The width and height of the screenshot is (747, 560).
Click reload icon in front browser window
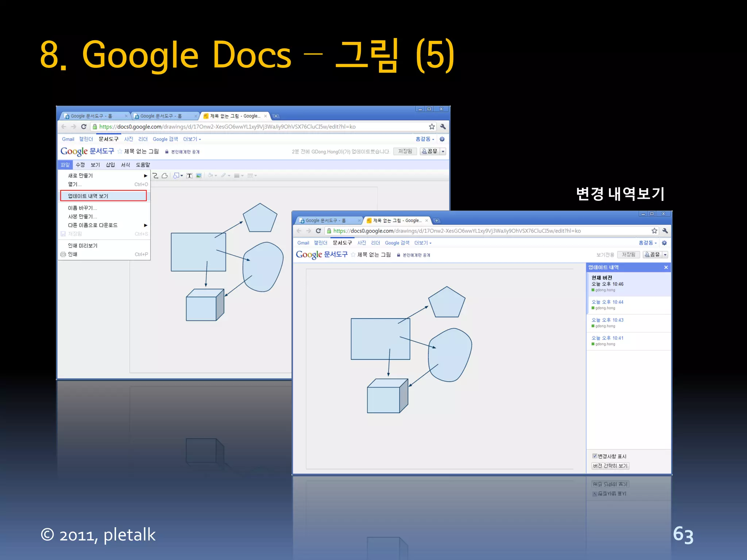(x=318, y=231)
